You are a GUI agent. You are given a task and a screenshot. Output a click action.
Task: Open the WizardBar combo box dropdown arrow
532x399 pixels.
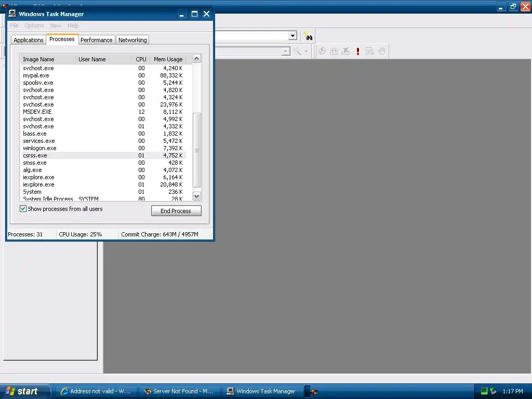tap(286, 51)
